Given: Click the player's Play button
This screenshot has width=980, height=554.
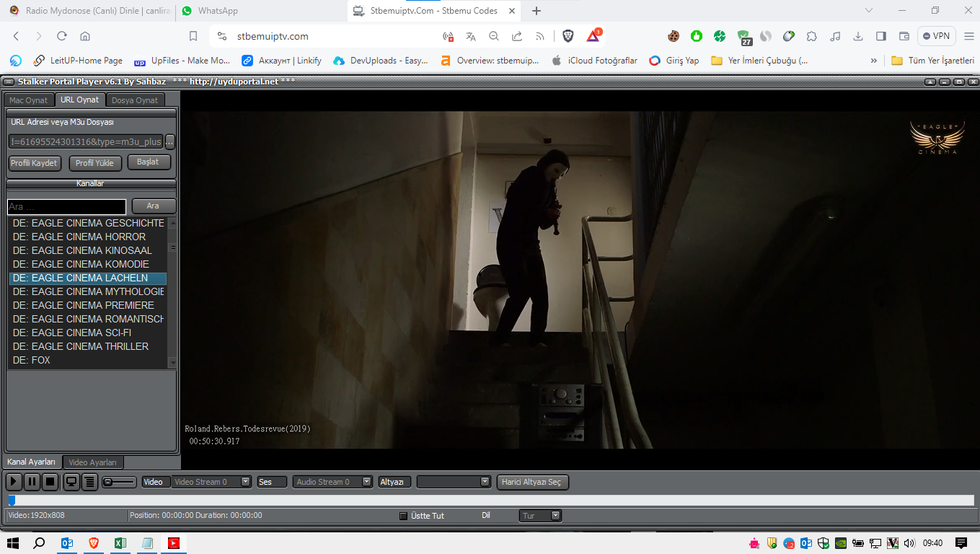Looking at the screenshot, I should (x=14, y=482).
